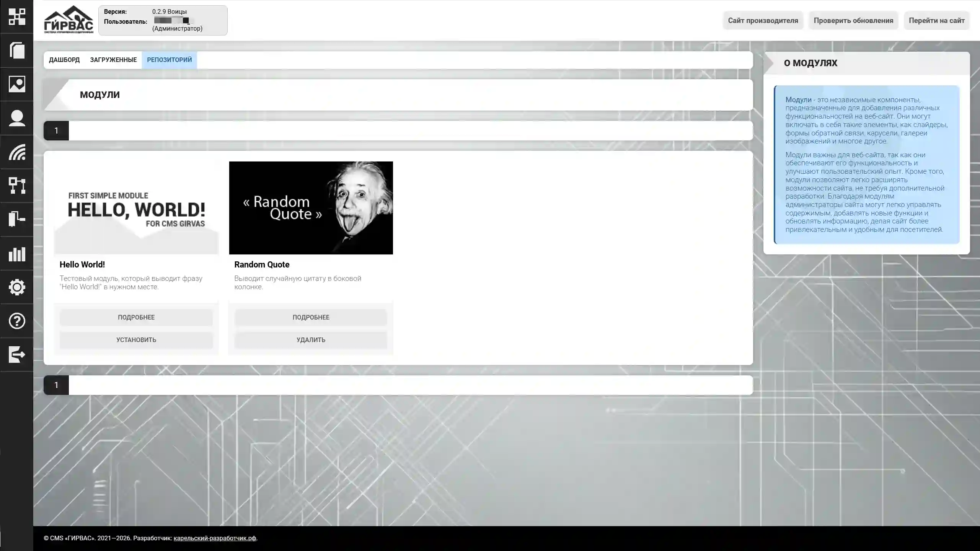The width and height of the screenshot is (980, 551).
Task: Open the help question mark icon
Action: (x=17, y=321)
